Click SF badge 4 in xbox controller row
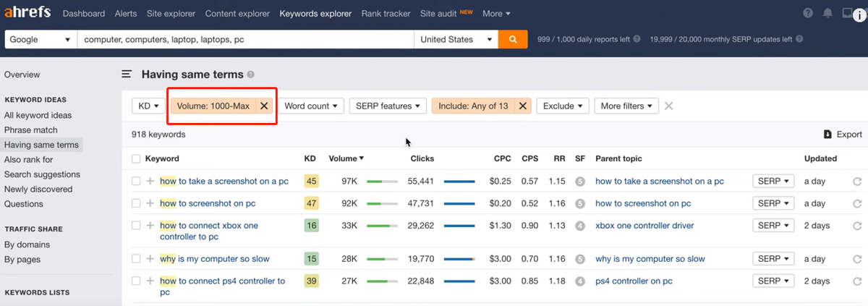This screenshot has width=868, height=306. (579, 226)
